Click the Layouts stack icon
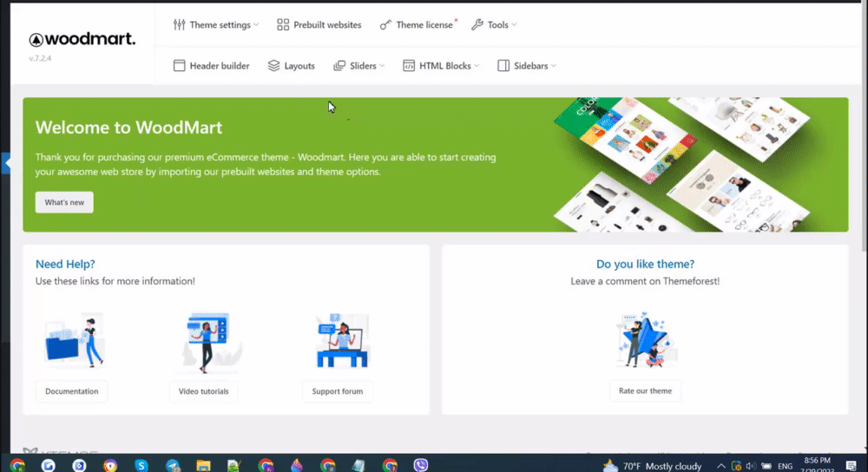 [273, 66]
